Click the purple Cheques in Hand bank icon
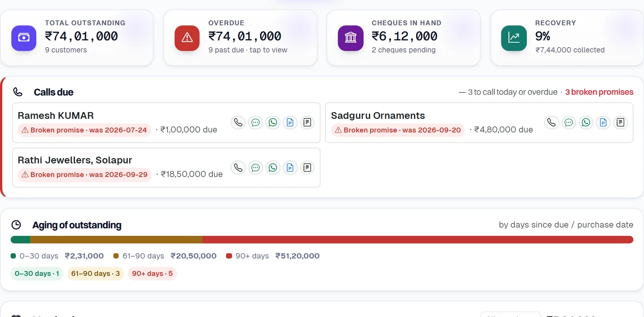The image size is (644, 317). (351, 38)
